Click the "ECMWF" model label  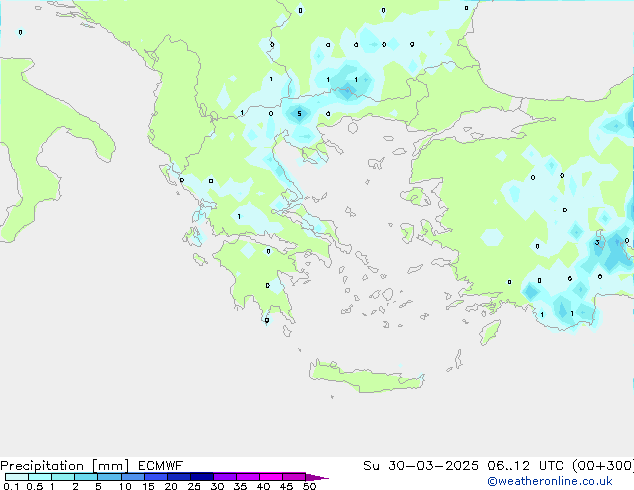(161, 466)
